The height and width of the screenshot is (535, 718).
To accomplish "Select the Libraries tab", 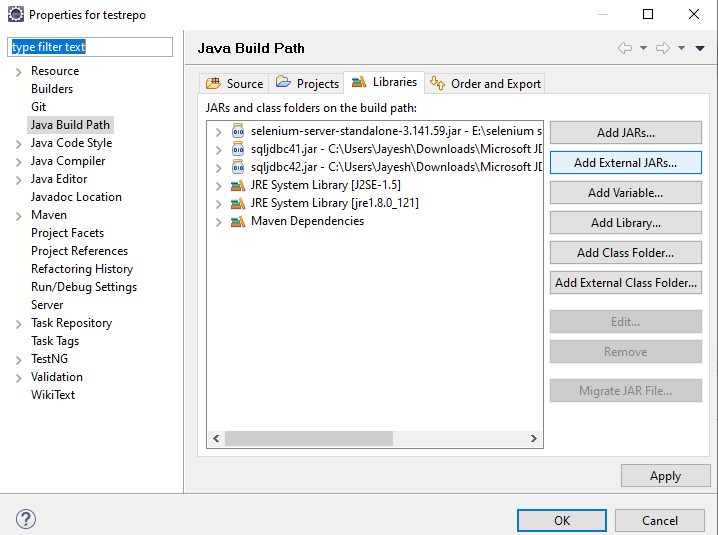I will (x=384, y=82).
